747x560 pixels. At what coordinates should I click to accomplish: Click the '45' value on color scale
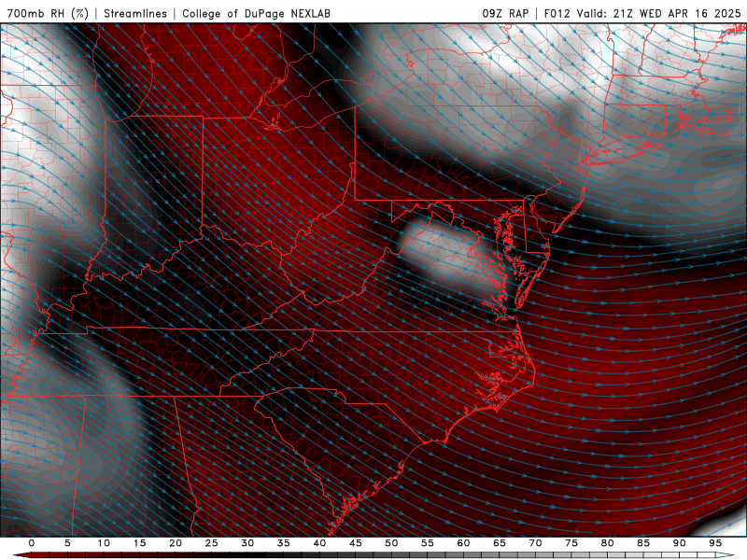356,543
